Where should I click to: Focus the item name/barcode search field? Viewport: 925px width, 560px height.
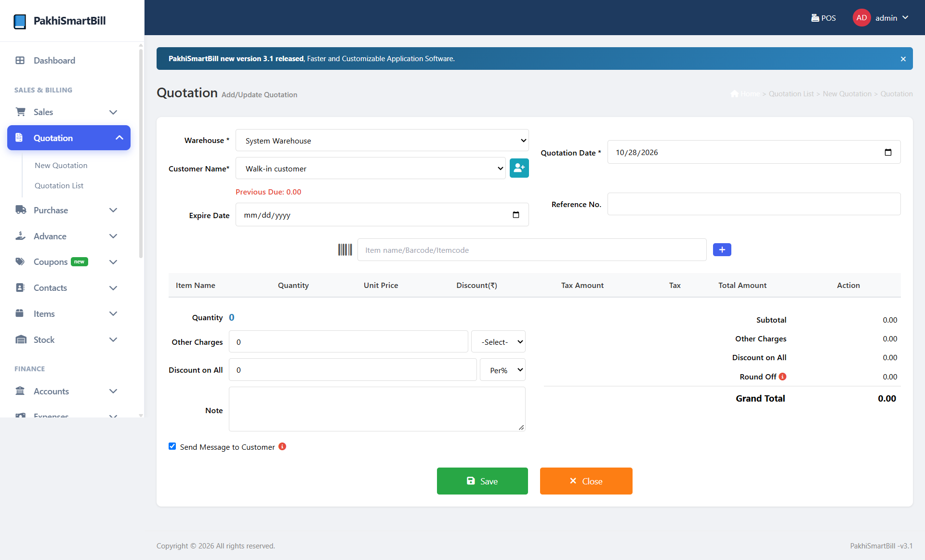click(x=532, y=250)
